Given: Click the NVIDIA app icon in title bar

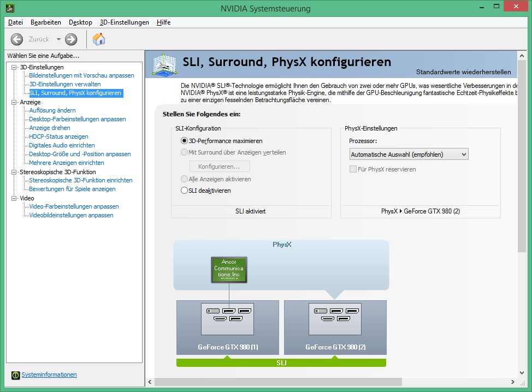Looking at the screenshot, I should (x=10, y=8).
